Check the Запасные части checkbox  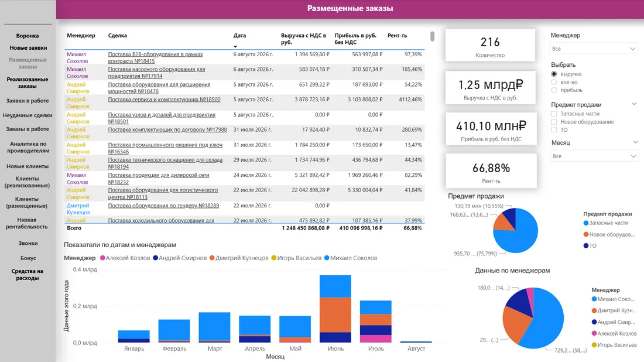[x=554, y=114]
